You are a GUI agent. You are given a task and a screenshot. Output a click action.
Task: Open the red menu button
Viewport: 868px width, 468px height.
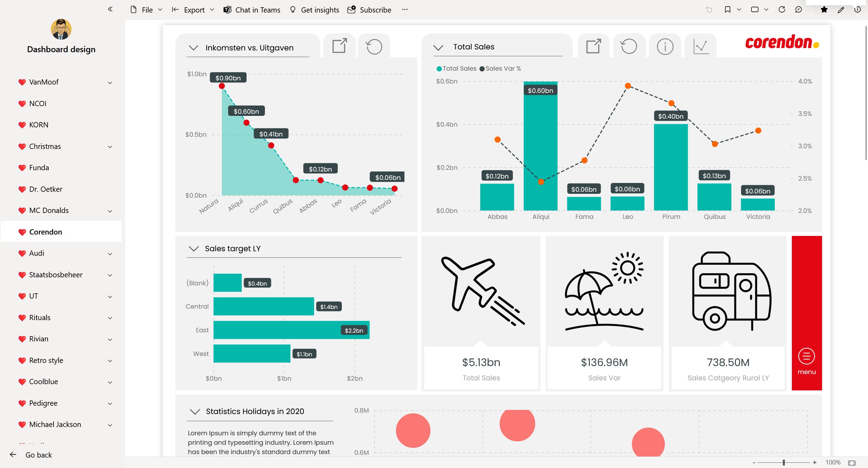click(806, 361)
